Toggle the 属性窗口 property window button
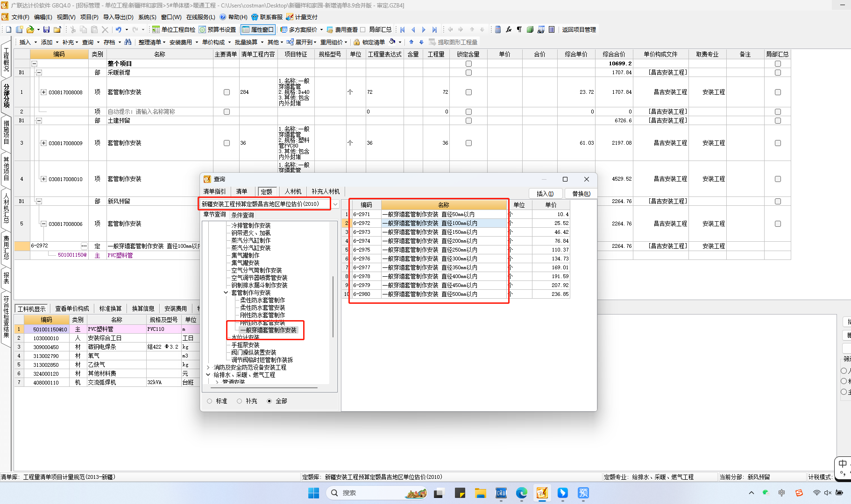Screen dimensions: 851x504 (x=258, y=29)
